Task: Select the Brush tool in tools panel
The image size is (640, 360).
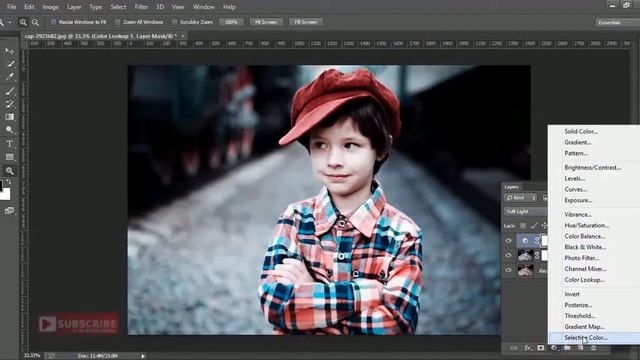Action: point(9,91)
